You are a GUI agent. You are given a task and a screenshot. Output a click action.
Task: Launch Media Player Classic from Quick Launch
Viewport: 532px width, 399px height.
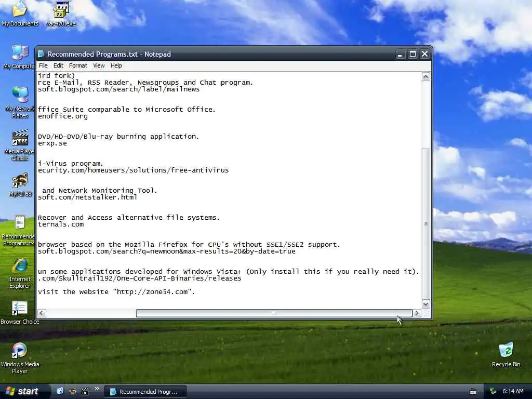click(x=85, y=391)
